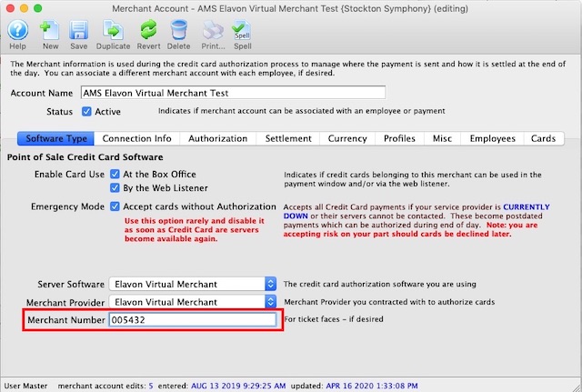Toggle the Active status checkbox

pos(86,111)
